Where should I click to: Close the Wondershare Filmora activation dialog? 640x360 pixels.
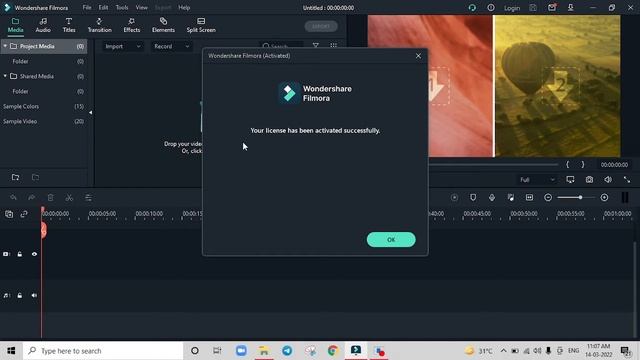click(x=418, y=56)
